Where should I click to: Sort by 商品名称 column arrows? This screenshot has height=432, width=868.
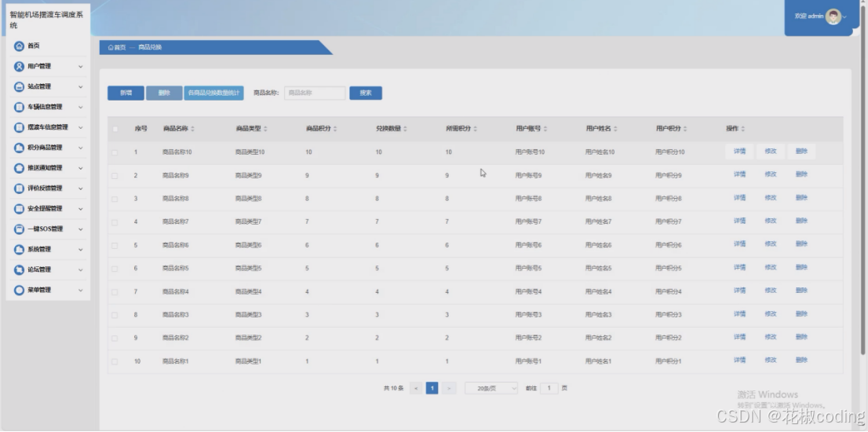coord(192,129)
